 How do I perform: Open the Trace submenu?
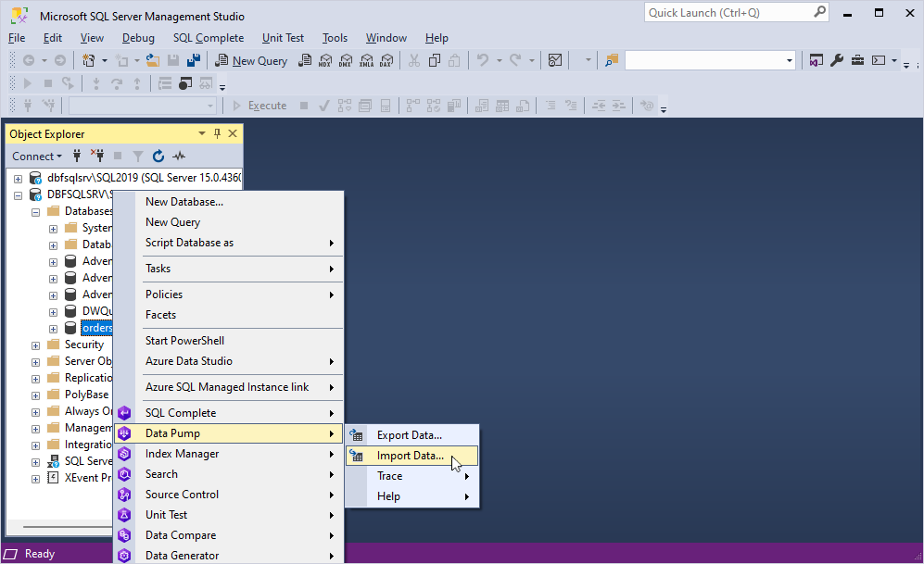coord(411,476)
